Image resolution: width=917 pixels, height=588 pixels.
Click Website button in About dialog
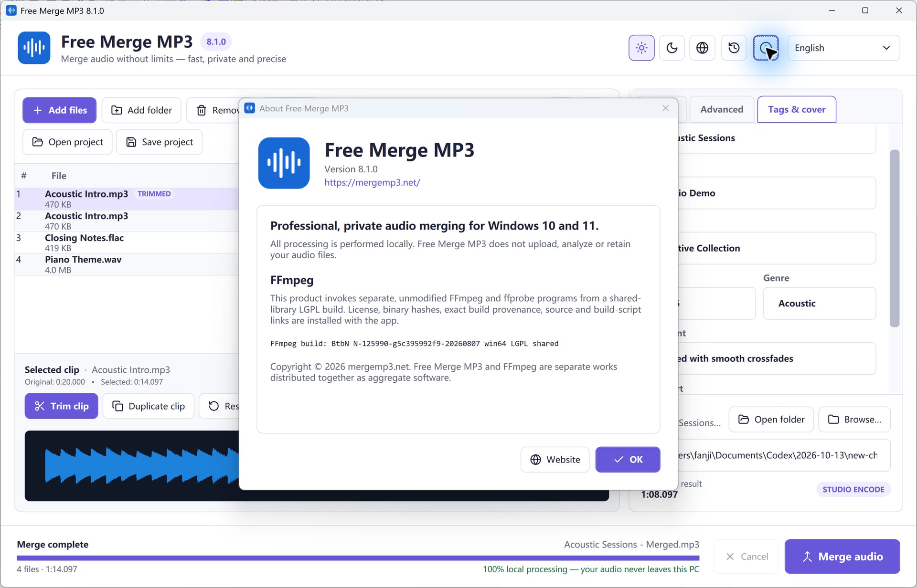[555, 460]
